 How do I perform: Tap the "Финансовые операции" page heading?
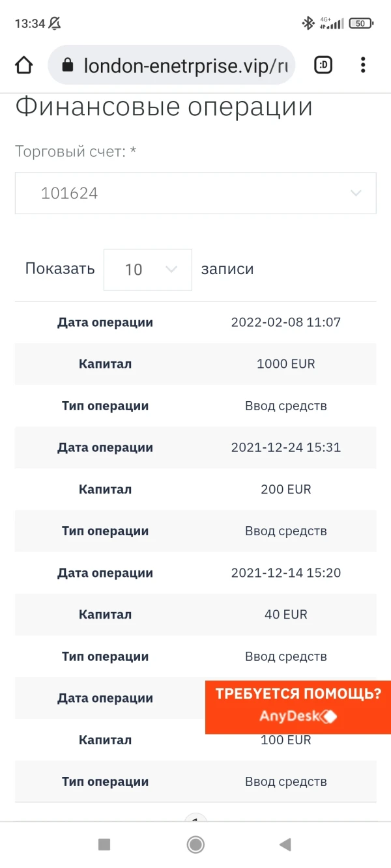pos(164,107)
